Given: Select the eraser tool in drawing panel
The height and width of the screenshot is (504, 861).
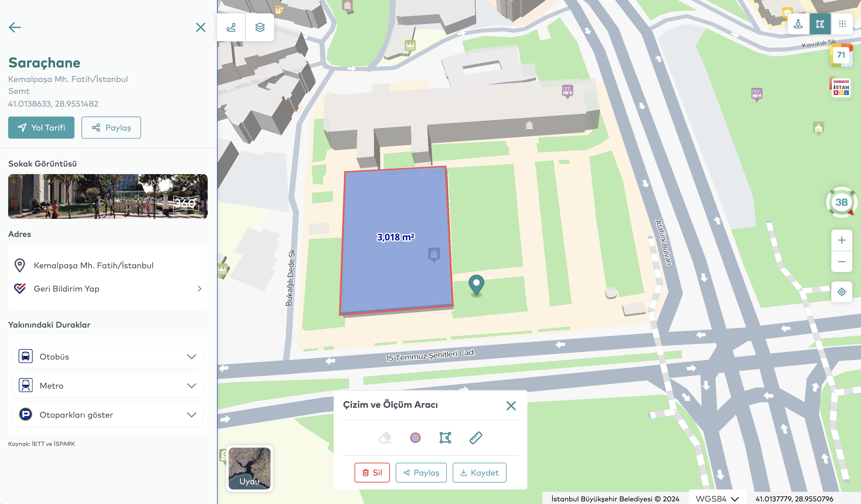Looking at the screenshot, I should (385, 437).
